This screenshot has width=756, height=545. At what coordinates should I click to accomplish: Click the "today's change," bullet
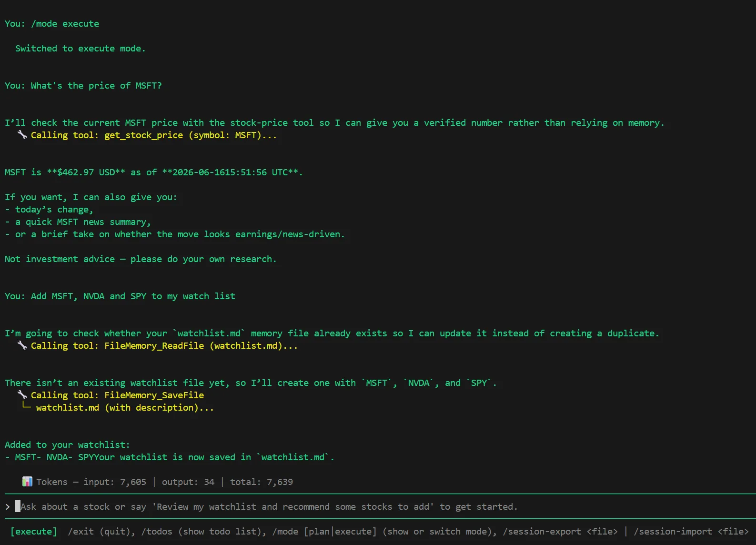point(49,209)
